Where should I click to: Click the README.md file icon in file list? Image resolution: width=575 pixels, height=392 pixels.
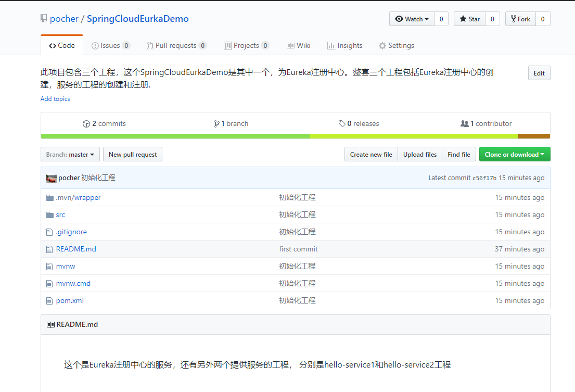(49, 249)
